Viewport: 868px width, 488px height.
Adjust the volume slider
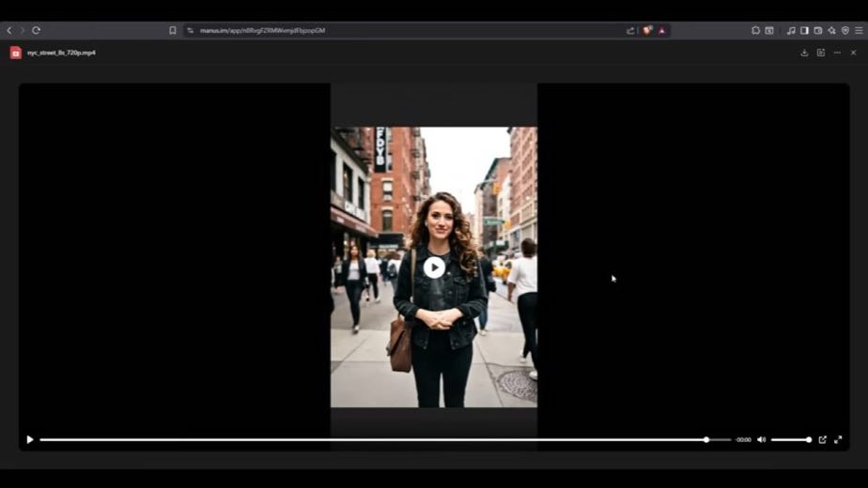pyautogui.click(x=792, y=440)
